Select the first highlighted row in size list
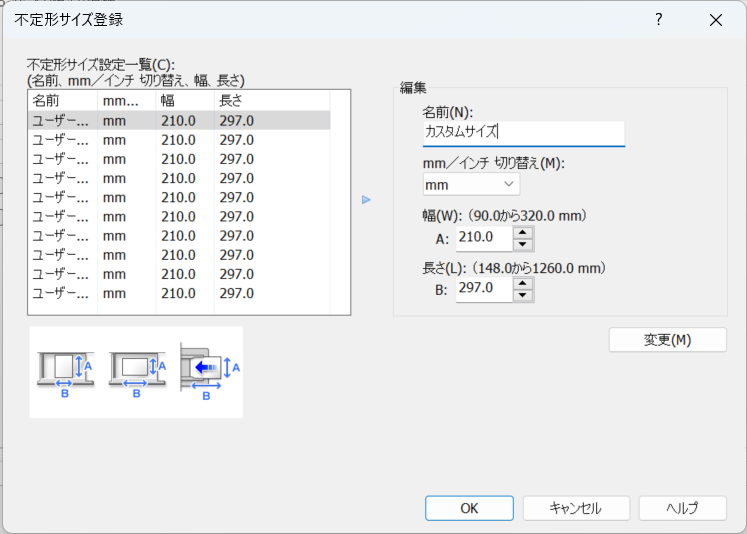 pyautogui.click(x=180, y=120)
